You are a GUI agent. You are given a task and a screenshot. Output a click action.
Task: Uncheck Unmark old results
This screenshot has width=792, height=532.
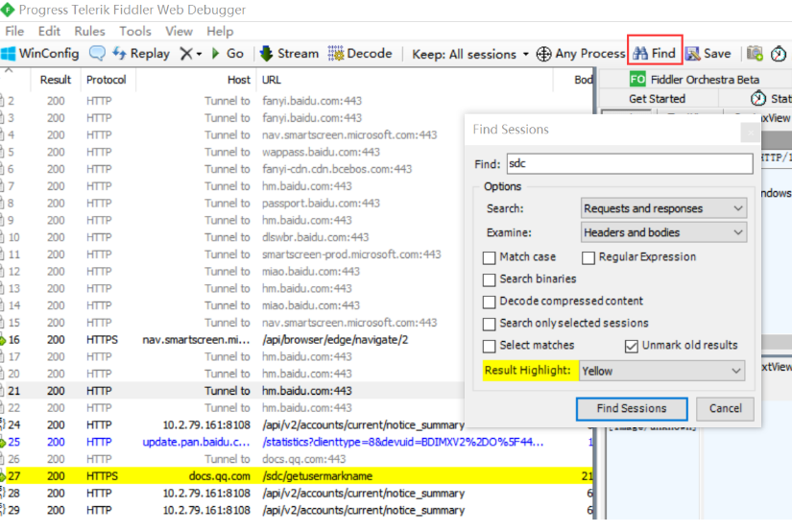pyautogui.click(x=631, y=346)
